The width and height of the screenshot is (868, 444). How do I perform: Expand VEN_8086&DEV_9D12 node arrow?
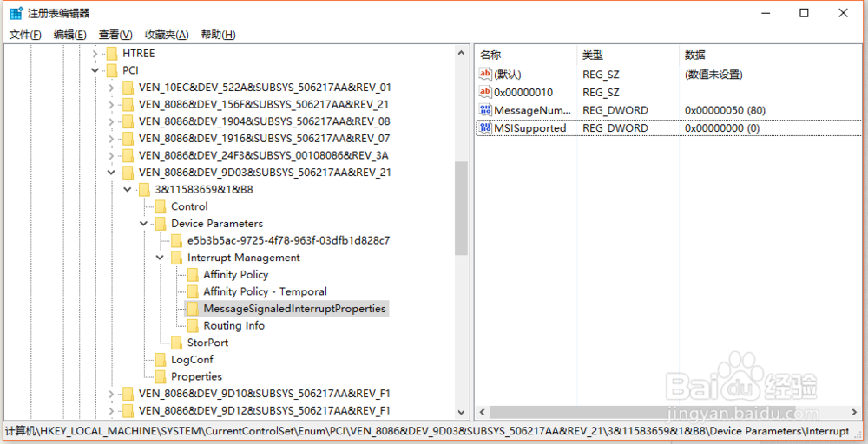click(x=111, y=411)
